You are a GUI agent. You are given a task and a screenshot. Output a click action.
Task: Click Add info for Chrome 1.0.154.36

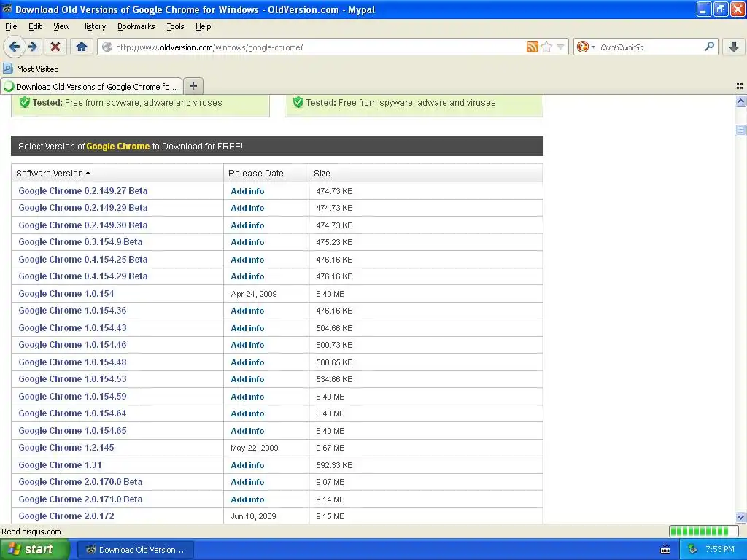(x=247, y=311)
